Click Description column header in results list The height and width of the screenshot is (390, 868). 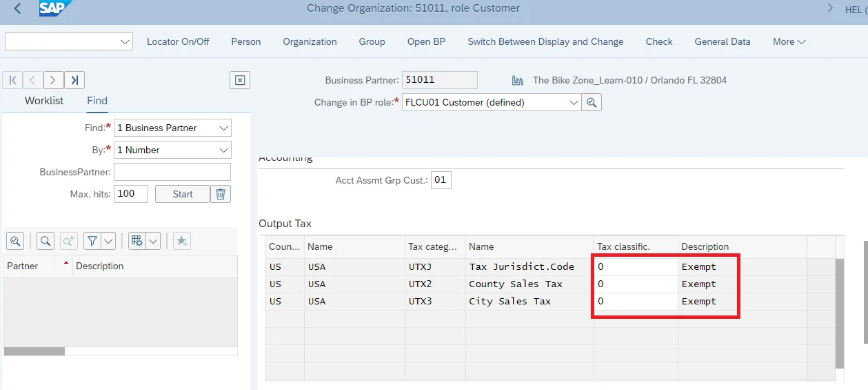click(x=154, y=266)
